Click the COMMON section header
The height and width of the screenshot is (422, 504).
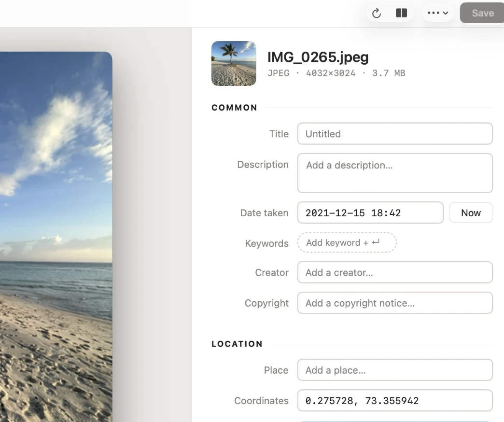pos(234,108)
